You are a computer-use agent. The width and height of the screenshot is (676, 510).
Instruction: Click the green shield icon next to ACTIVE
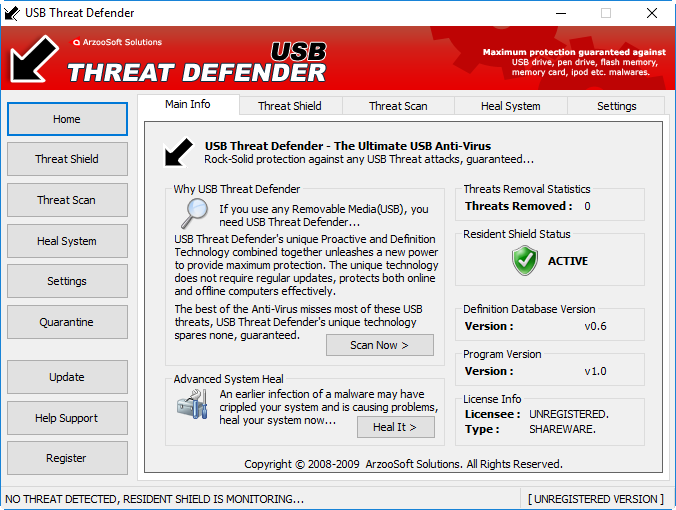(x=525, y=260)
